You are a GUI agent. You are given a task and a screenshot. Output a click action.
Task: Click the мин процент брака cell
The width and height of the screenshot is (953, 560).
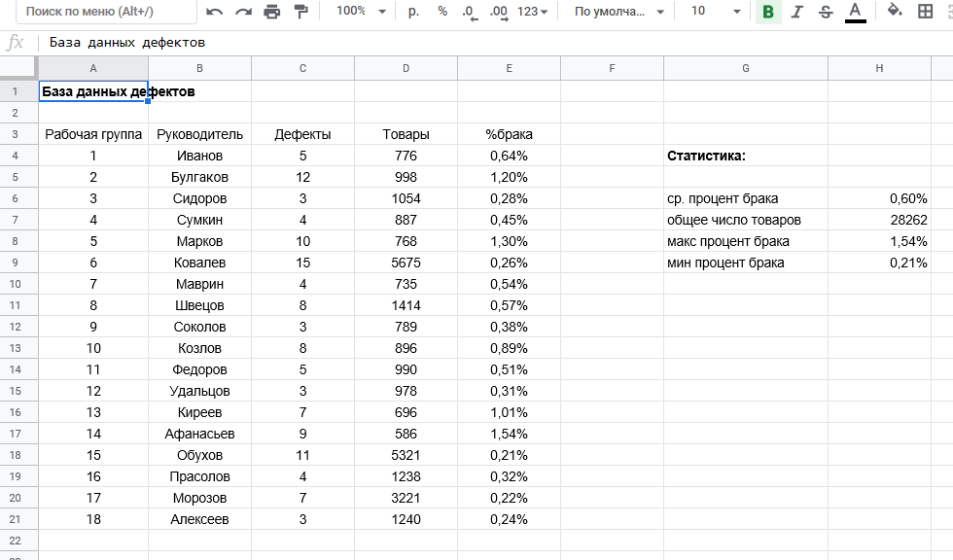pyautogui.click(x=746, y=262)
